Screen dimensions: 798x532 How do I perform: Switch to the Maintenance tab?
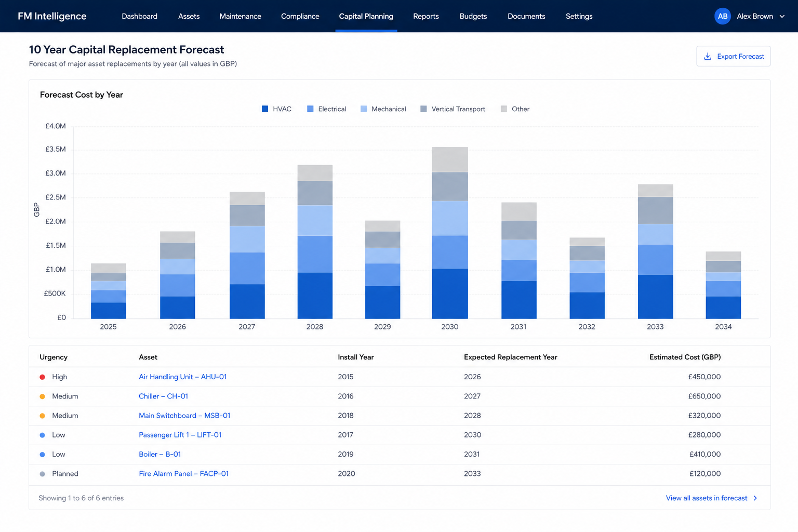tap(240, 16)
